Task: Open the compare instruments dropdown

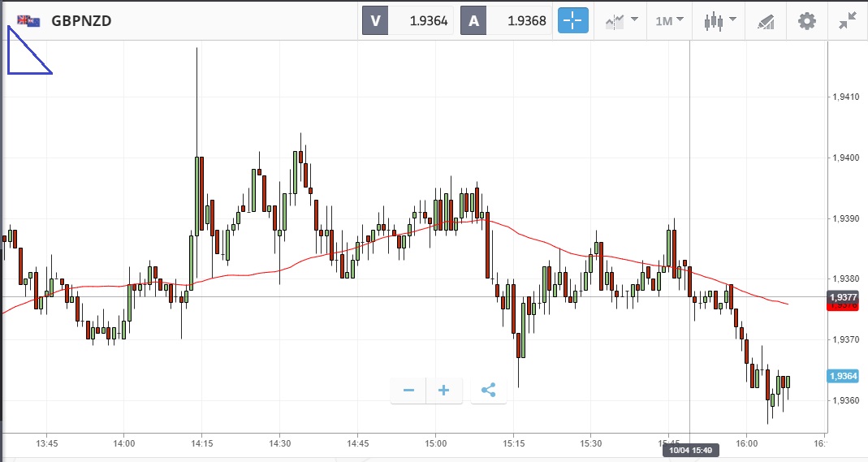Action: [621, 21]
